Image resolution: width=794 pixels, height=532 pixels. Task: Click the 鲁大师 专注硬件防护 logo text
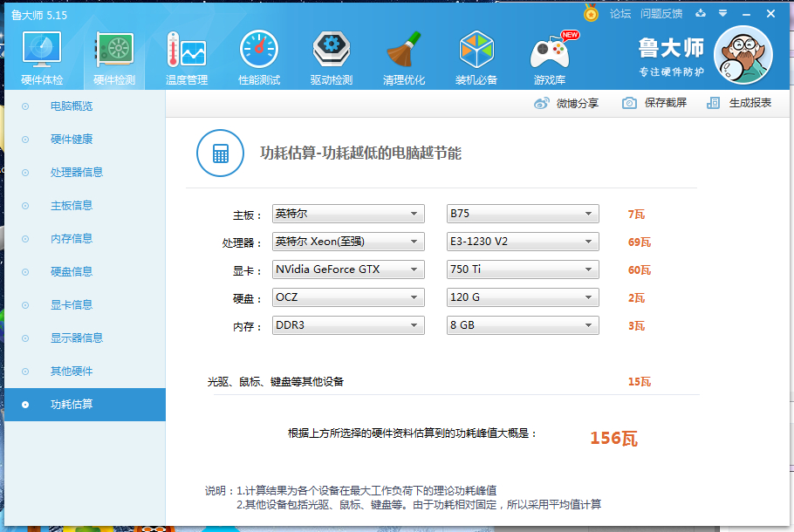click(671, 56)
